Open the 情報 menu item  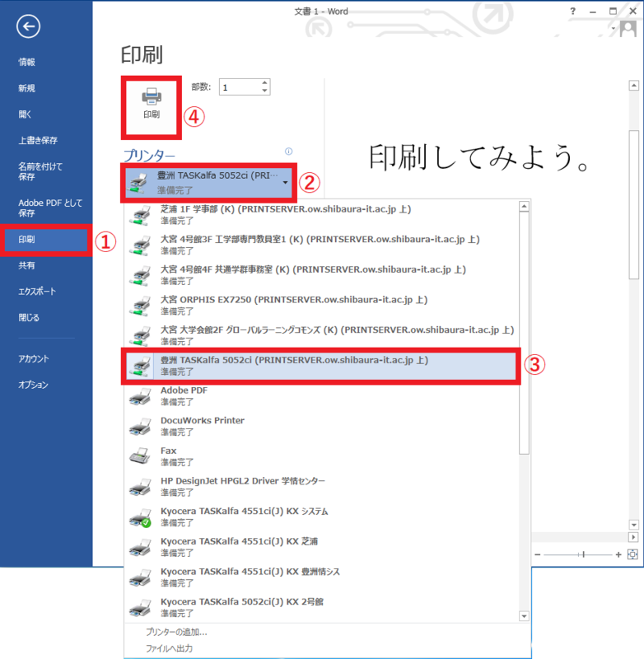tap(26, 63)
